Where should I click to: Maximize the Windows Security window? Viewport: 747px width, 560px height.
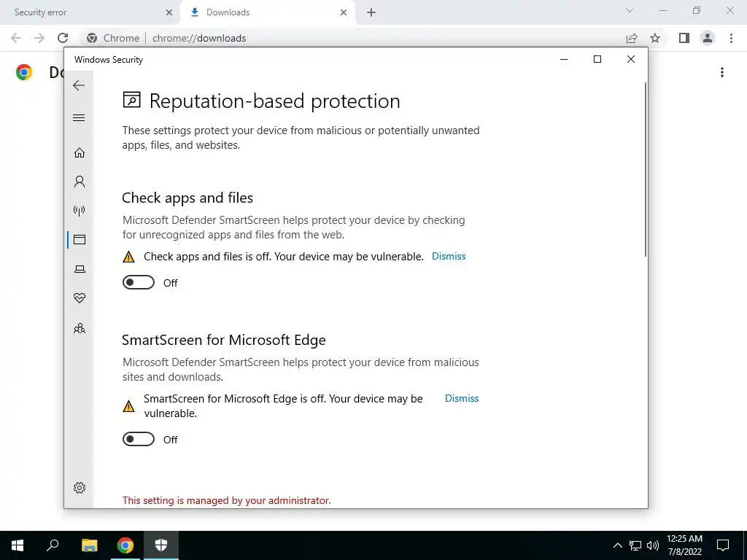[597, 59]
